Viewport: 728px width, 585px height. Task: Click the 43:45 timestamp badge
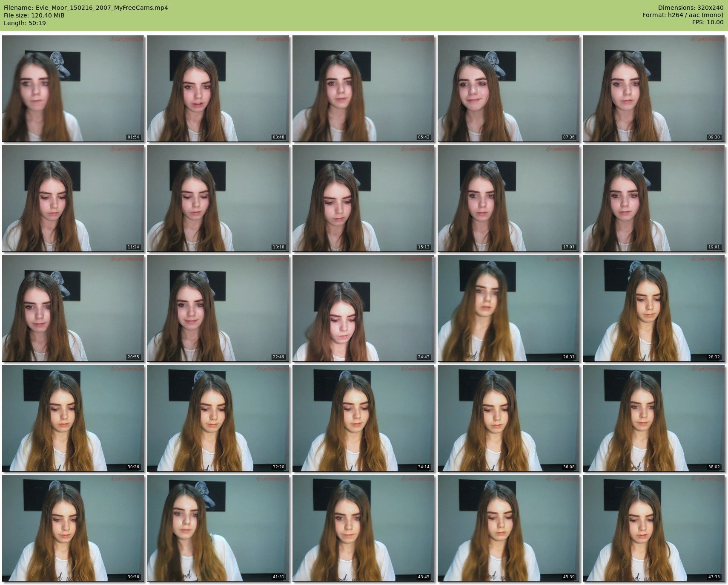tap(424, 577)
